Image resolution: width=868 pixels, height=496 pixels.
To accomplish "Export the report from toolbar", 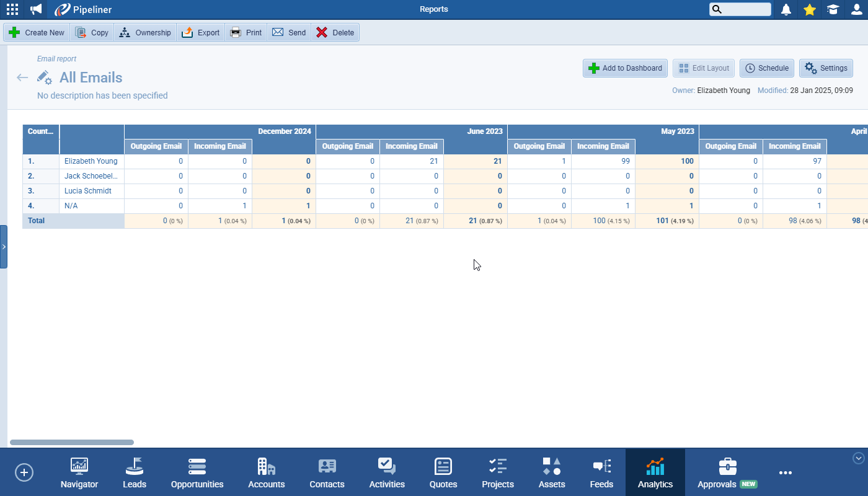I will point(201,33).
